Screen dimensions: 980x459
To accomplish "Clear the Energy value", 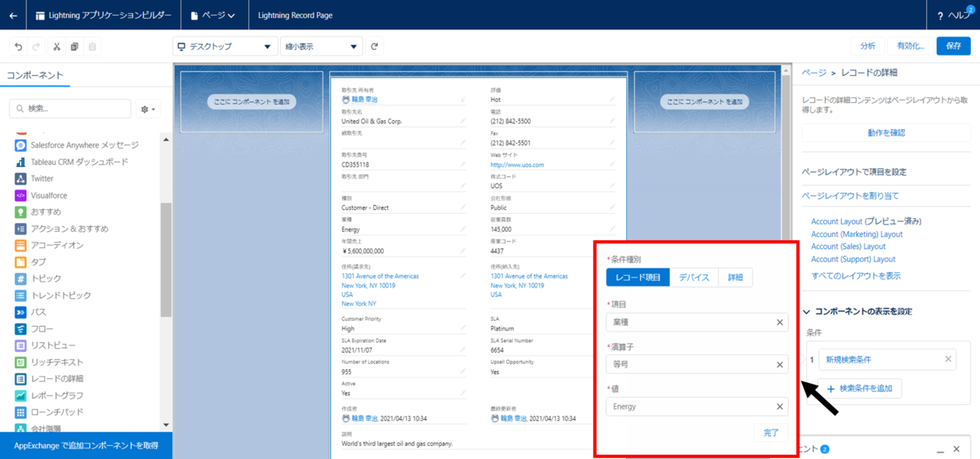I will [x=779, y=407].
